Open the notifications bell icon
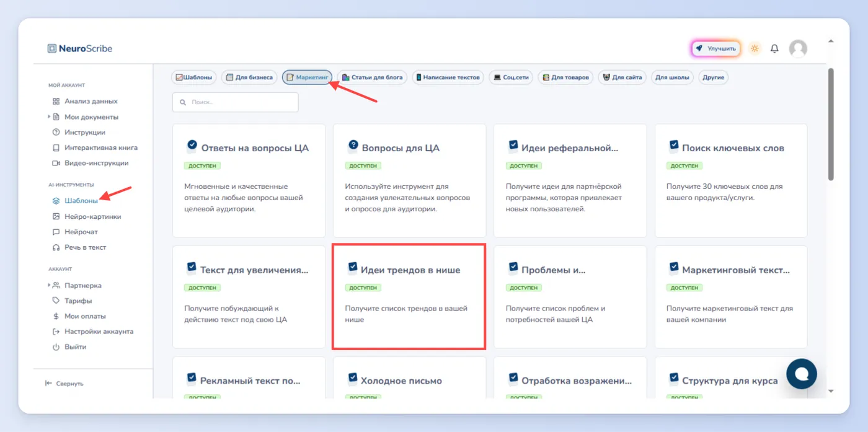 tap(774, 48)
